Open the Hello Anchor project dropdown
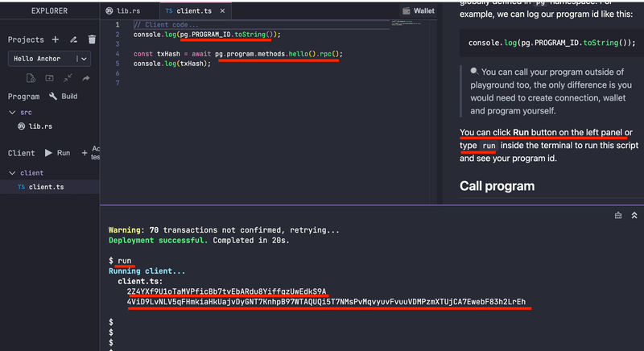 49,59
